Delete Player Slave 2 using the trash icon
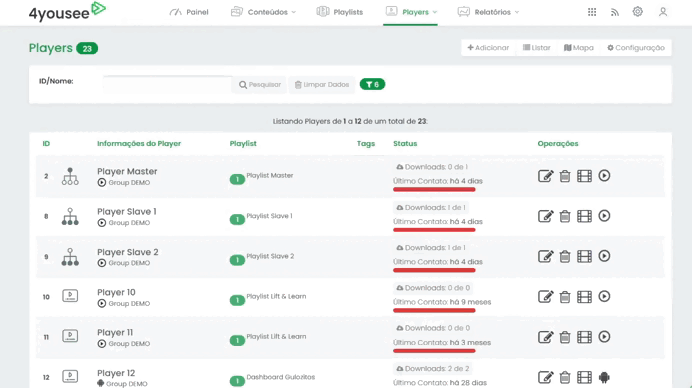 coord(565,256)
